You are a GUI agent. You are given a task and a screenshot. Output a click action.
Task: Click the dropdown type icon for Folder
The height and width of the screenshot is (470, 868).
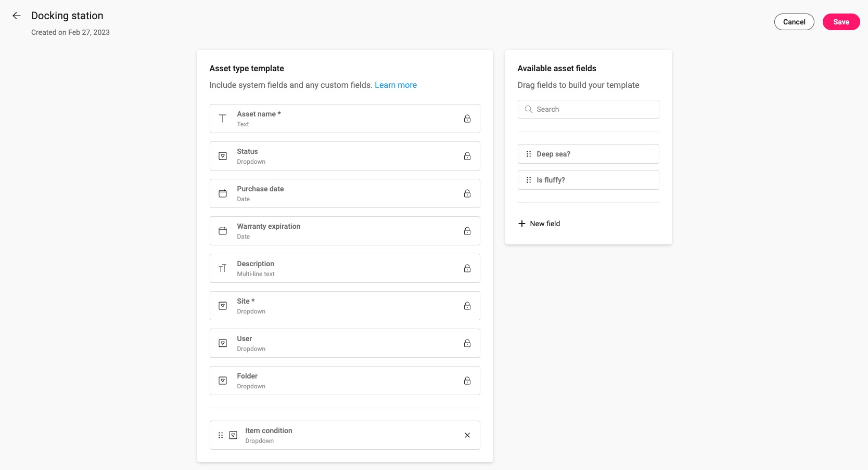click(223, 381)
